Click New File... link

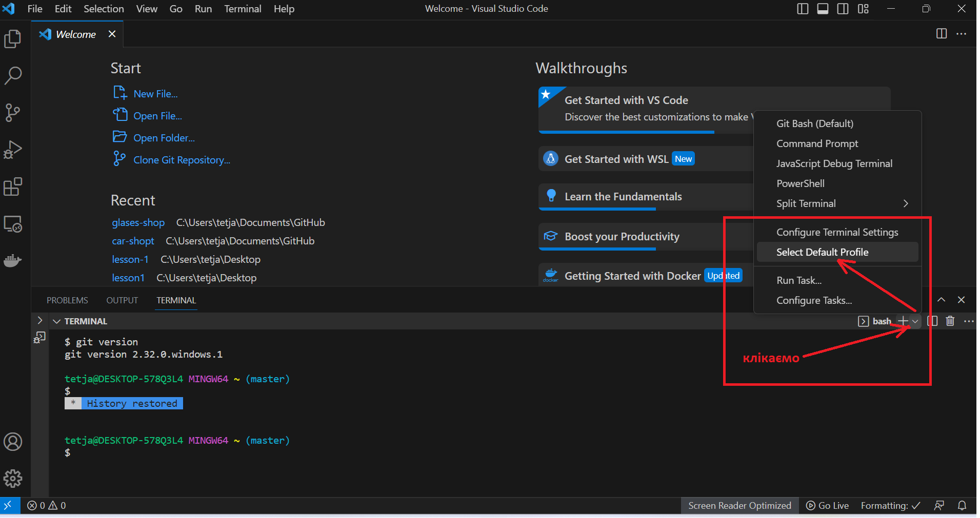point(145,94)
